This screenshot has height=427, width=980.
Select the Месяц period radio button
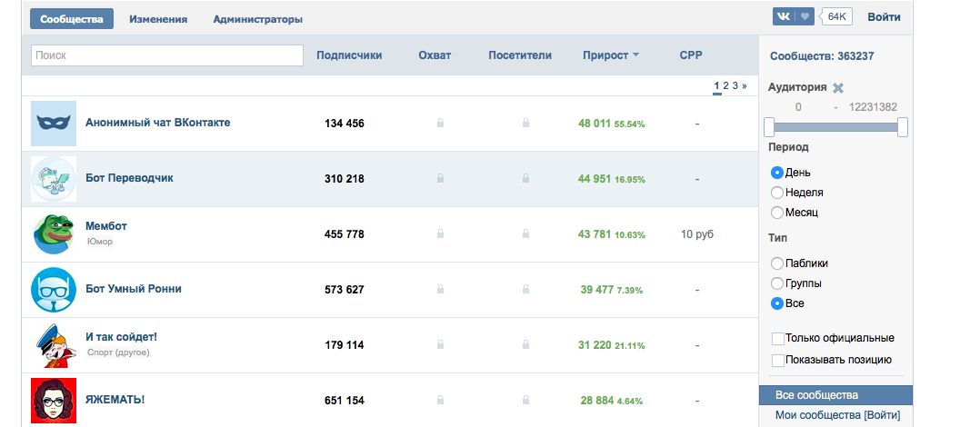776,213
